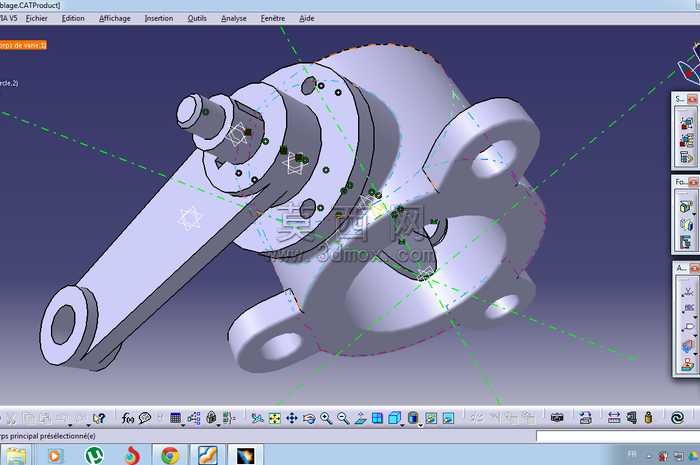The height and width of the screenshot is (465, 700).
Task: Show hidden system tray icons arrow
Action: click(x=649, y=456)
